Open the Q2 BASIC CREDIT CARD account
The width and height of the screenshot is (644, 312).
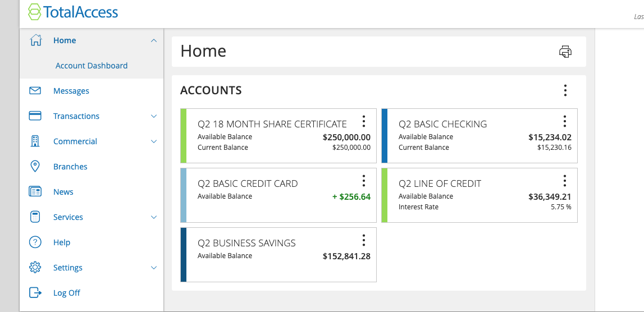(248, 183)
